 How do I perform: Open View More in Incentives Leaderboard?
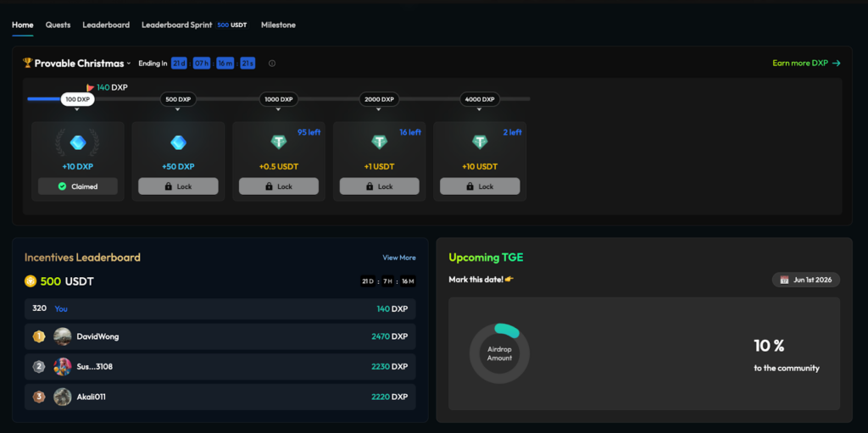pyautogui.click(x=398, y=258)
